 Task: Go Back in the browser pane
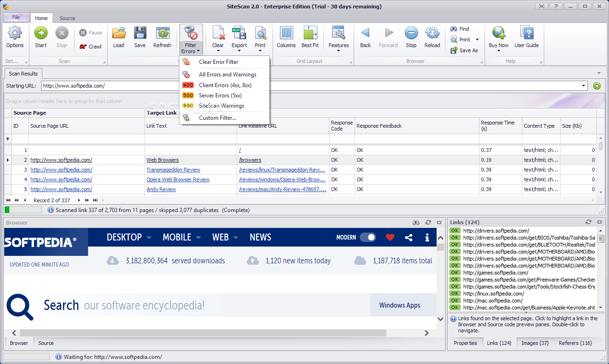click(x=365, y=37)
